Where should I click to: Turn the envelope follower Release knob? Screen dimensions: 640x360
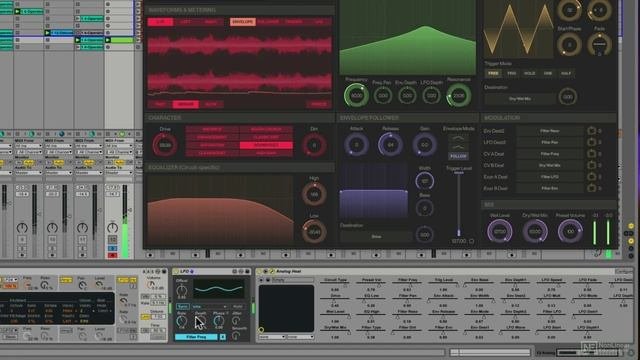click(390, 144)
